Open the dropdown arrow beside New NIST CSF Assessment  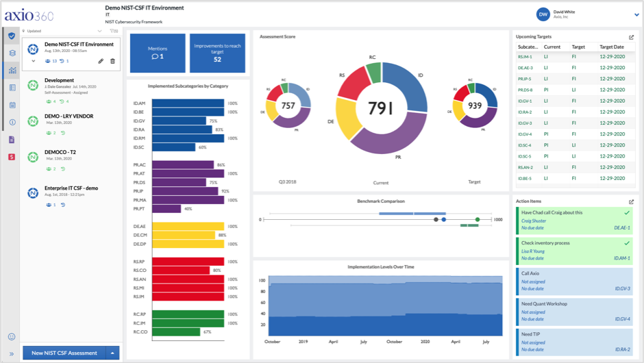(112, 353)
